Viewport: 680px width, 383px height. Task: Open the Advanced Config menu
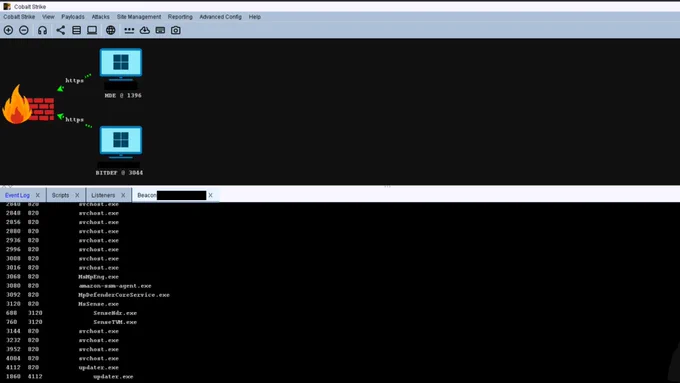tap(220, 17)
